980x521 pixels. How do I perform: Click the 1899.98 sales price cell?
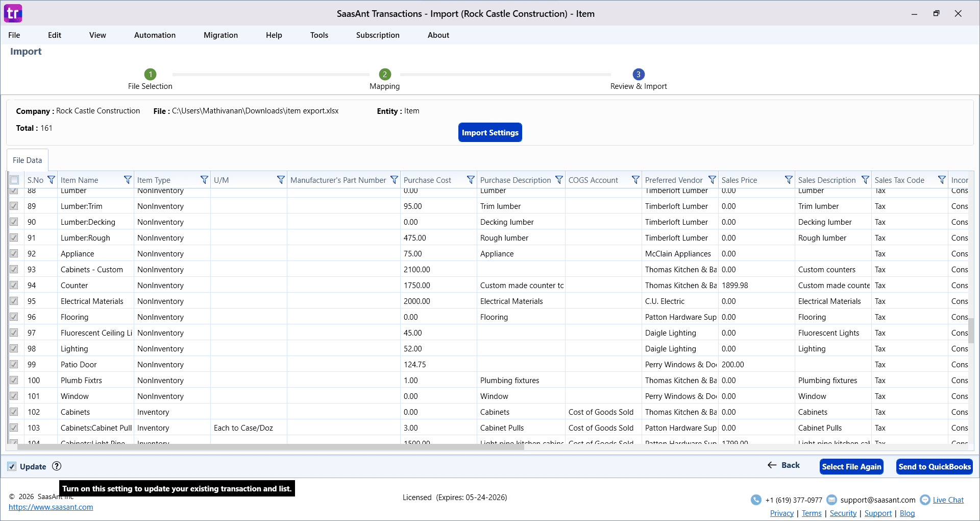pos(756,285)
